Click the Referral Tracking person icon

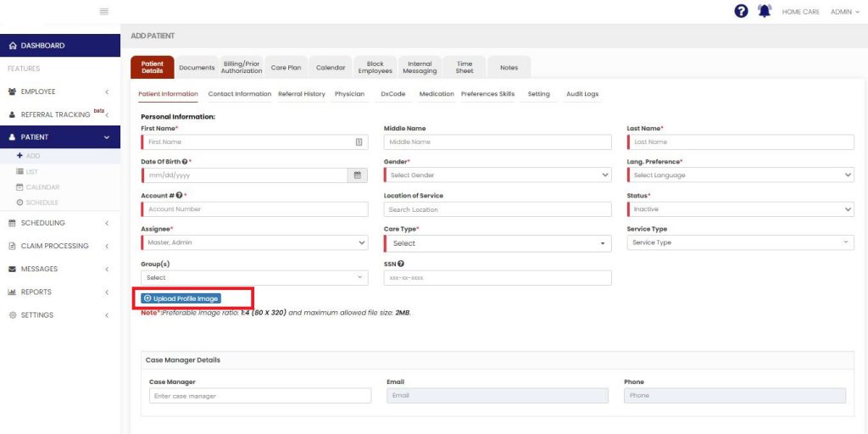coord(13,114)
